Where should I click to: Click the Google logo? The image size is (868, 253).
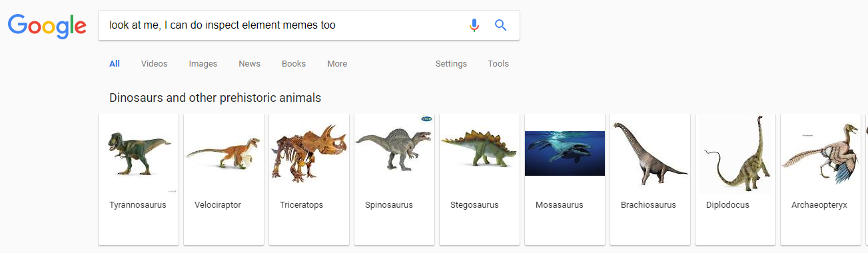47,26
